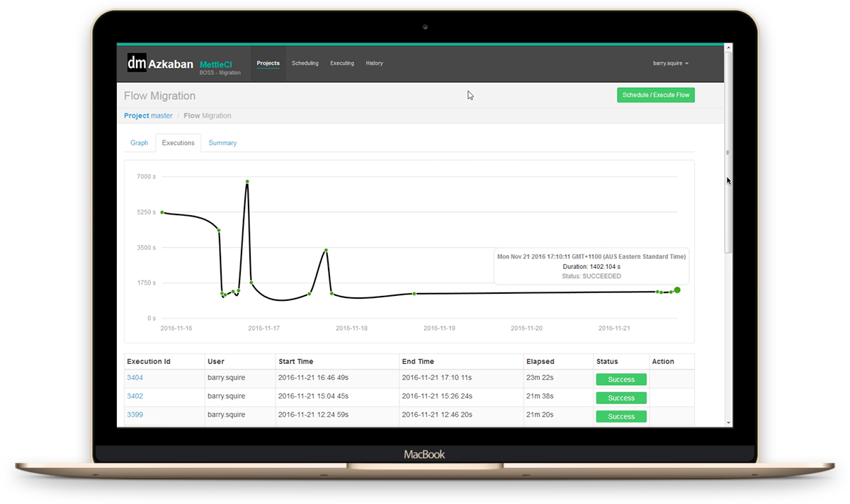This screenshot has width=850, height=504.
Task: Click the page scrollbar up arrow
Action: point(728,48)
